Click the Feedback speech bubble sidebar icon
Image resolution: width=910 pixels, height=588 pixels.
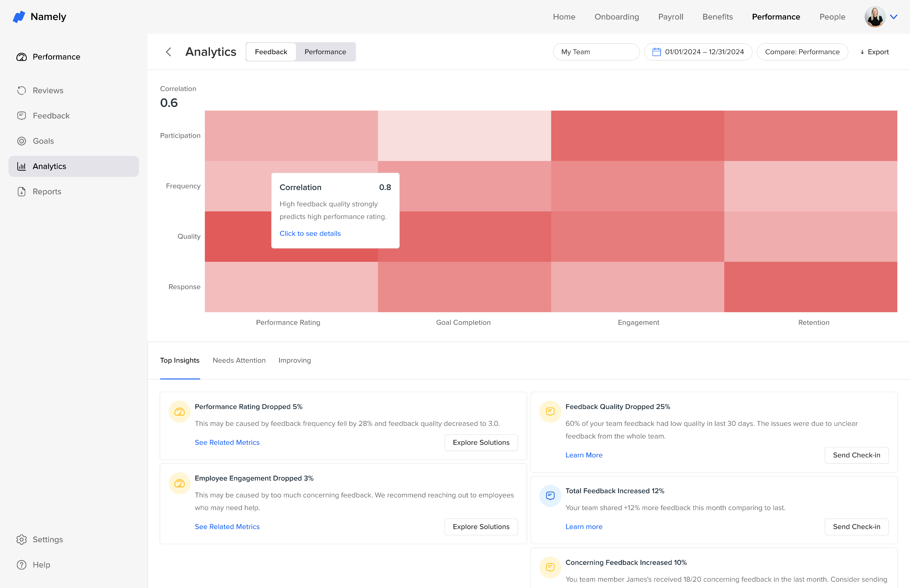[x=21, y=116]
